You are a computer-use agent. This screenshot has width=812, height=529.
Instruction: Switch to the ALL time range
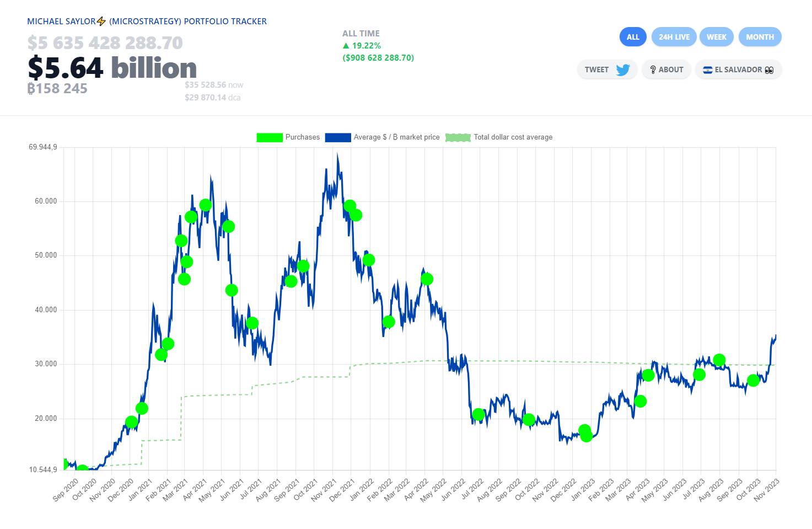633,37
